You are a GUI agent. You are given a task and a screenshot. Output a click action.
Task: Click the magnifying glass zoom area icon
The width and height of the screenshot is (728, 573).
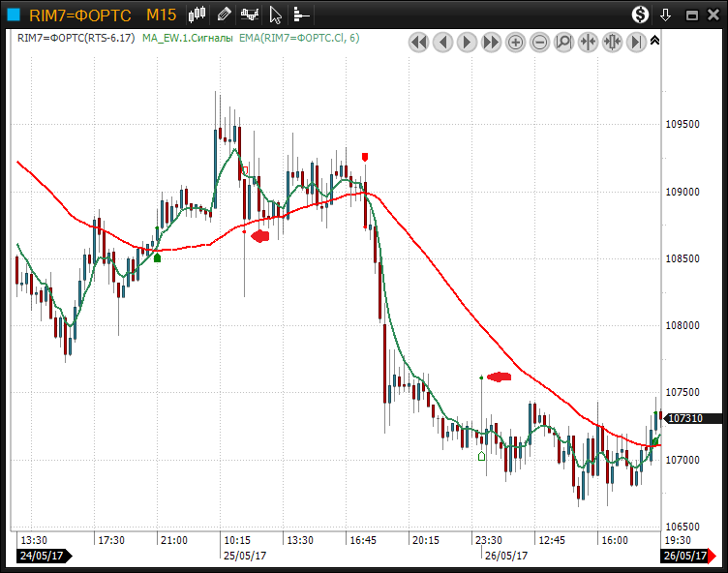click(563, 42)
